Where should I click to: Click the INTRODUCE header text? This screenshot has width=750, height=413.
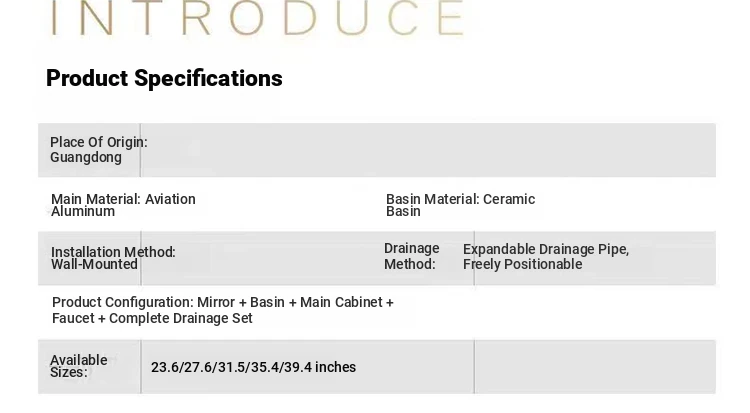coord(257,18)
